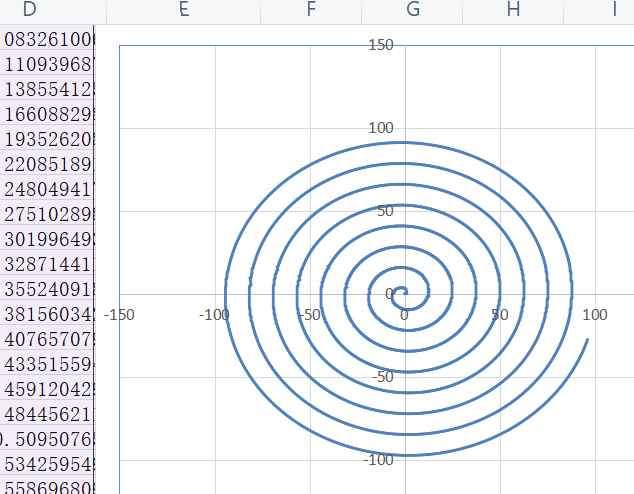This screenshot has width=634, height=494.
Task: Select the cell showing 08326100
Action: pyautogui.click(x=48, y=39)
